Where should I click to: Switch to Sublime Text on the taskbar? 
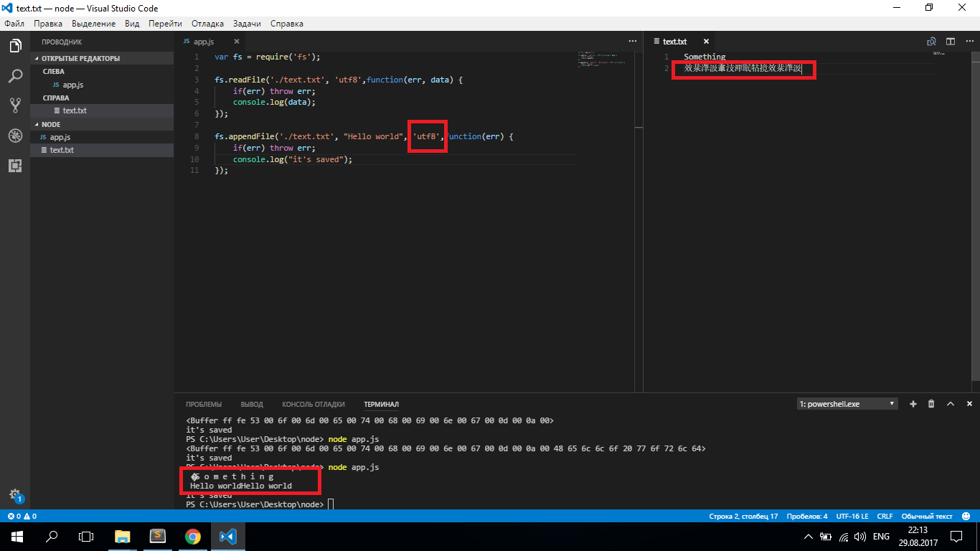pyautogui.click(x=158, y=536)
